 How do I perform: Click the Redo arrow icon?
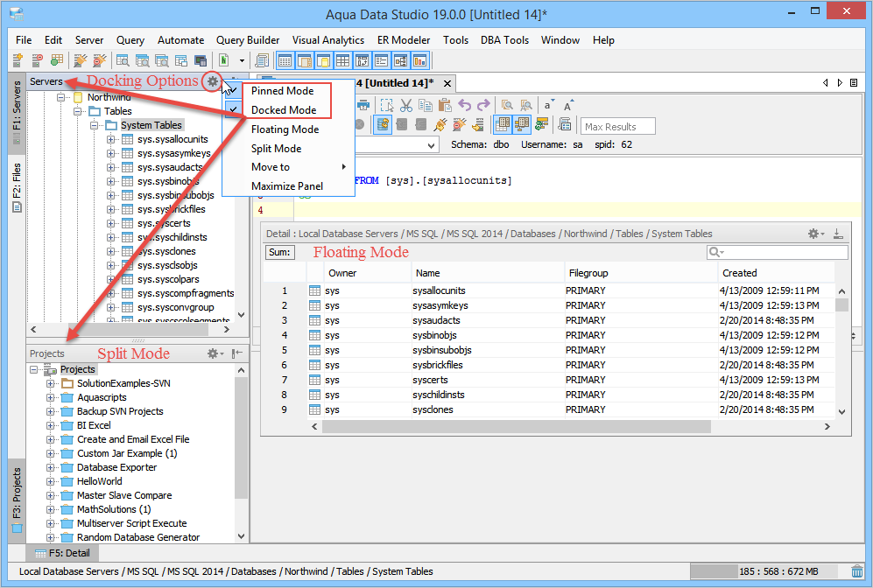(484, 105)
